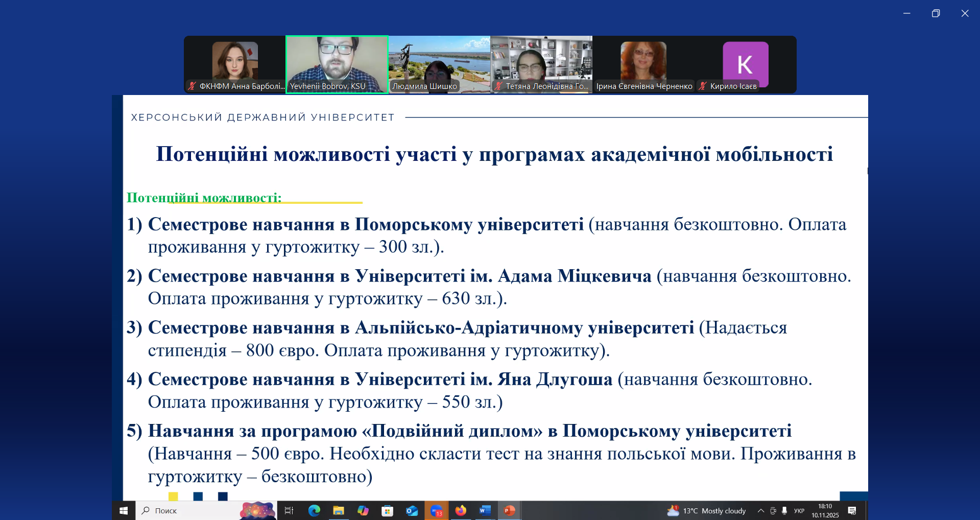Image resolution: width=980 pixels, height=520 pixels.
Task: Open the Calendar icon showing badge 13
Action: coord(437,510)
